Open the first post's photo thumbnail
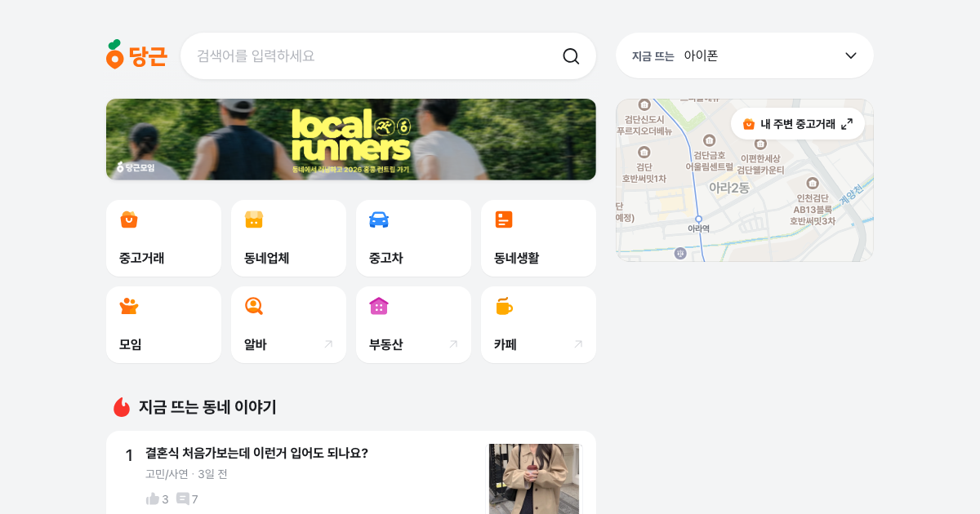980x514 pixels. 534,479
